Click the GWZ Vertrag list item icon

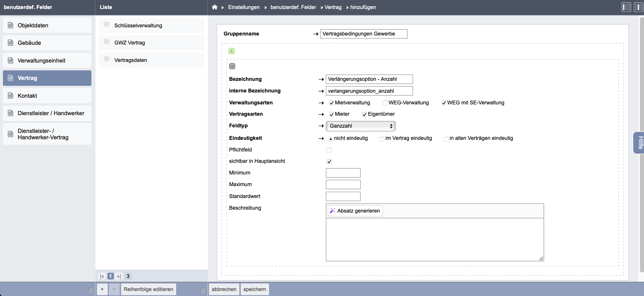[x=107, y=41]
